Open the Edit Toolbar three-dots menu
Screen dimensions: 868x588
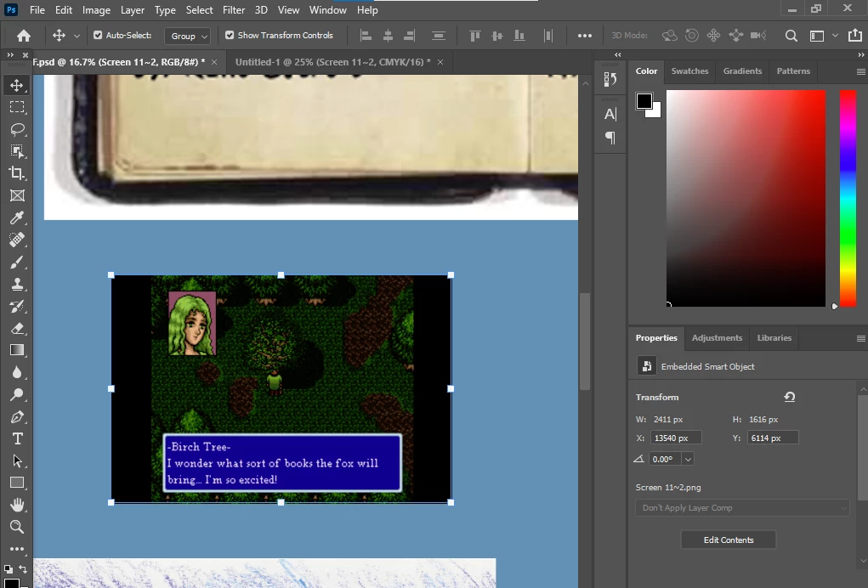17,549
